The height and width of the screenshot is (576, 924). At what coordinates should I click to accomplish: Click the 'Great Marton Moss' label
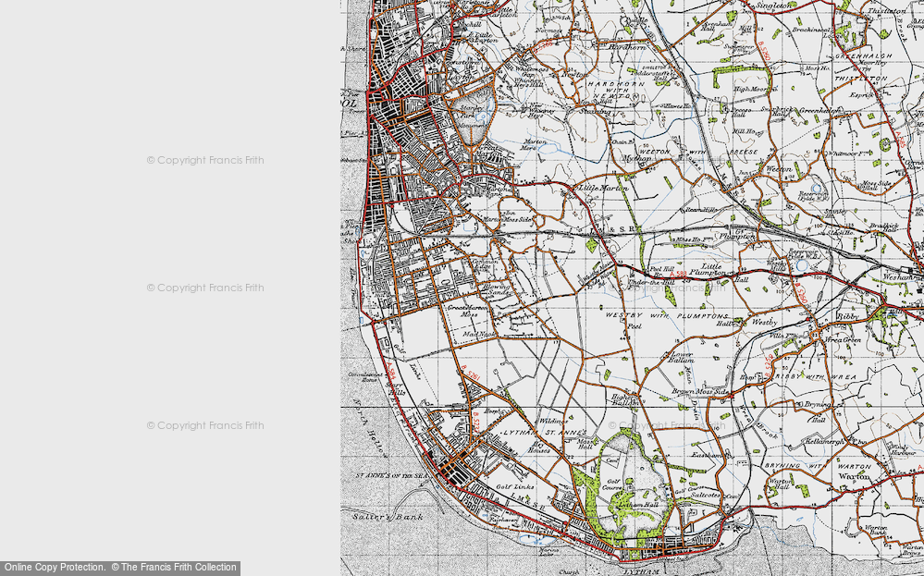(x=468, y=311)
